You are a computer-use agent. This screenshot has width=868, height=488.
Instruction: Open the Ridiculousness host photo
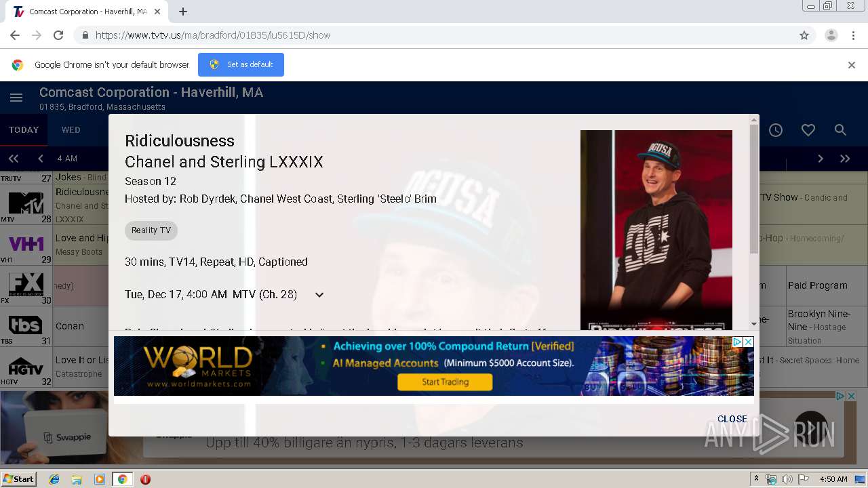coord(656,230)
